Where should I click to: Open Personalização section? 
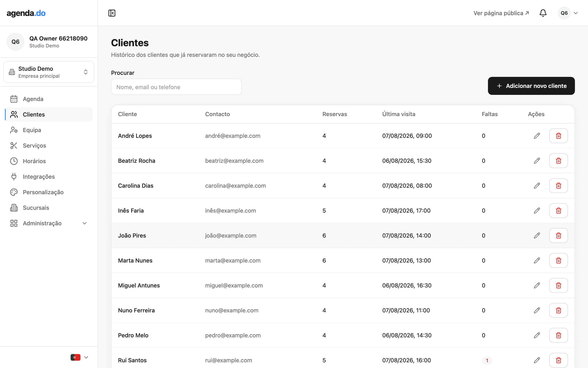coord(49,192)
